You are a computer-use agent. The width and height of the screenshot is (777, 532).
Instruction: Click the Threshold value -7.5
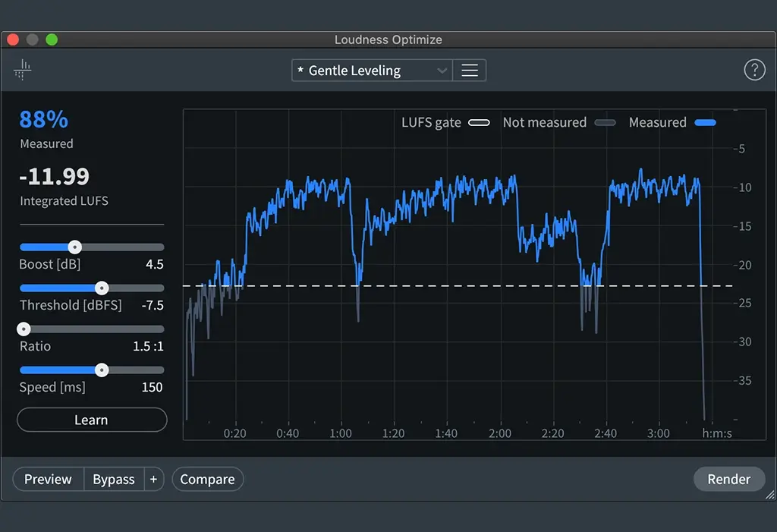tap(153, 305)
